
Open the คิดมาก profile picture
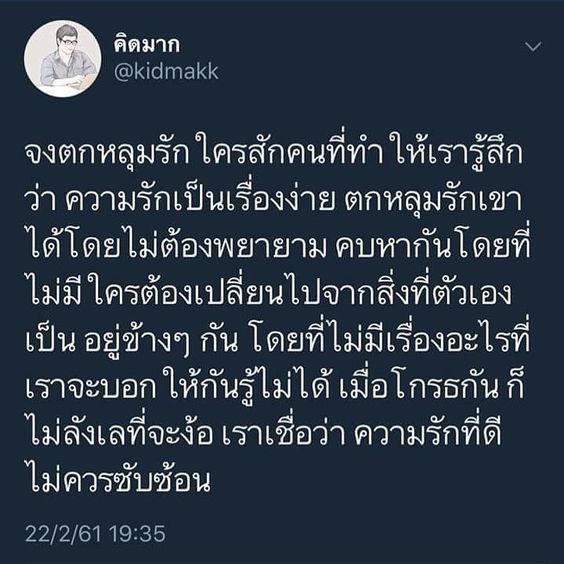click(63, 59)
